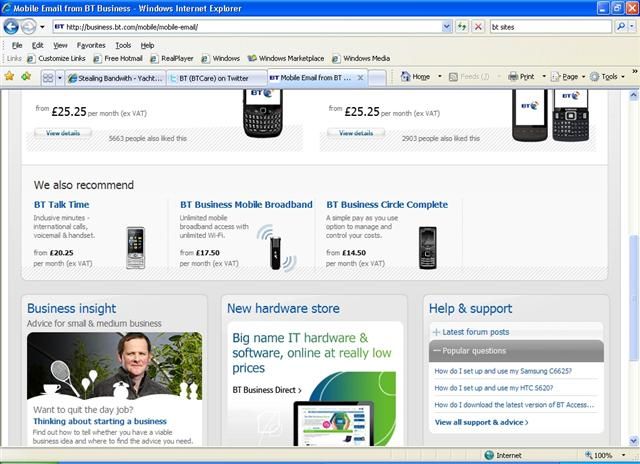The image size is (640, 464).
Task: Show more toolbar commands chevron
Action: pos(635,71)
